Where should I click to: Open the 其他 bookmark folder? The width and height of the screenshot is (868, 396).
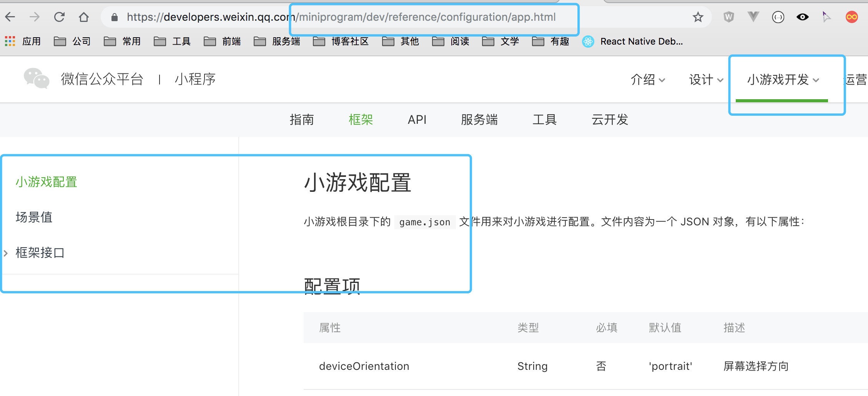(x=401, y=41)
